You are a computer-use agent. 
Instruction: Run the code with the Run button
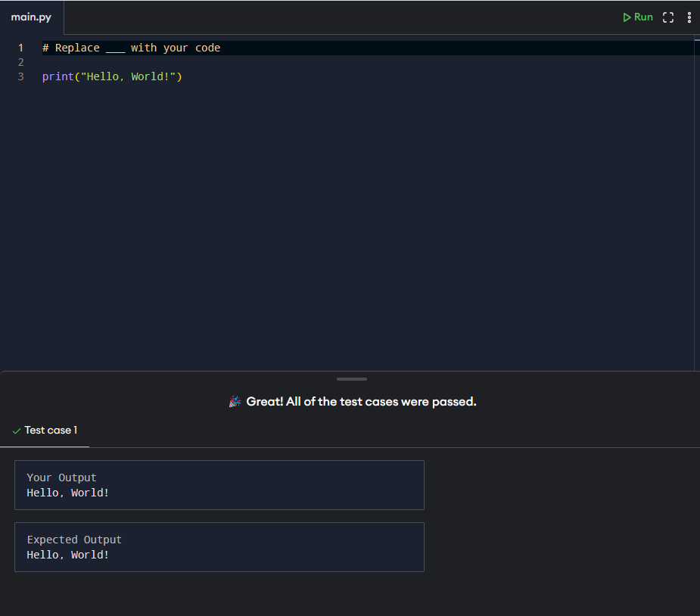tap(637, 17)
